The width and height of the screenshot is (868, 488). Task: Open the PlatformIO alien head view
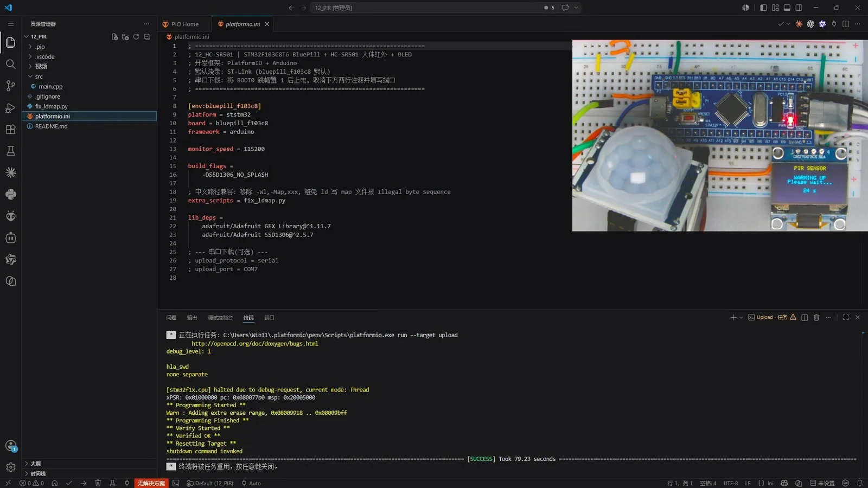pos(10,216)
